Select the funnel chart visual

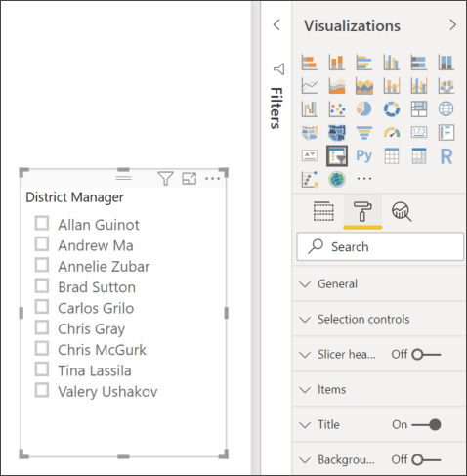tap(364, 132)
